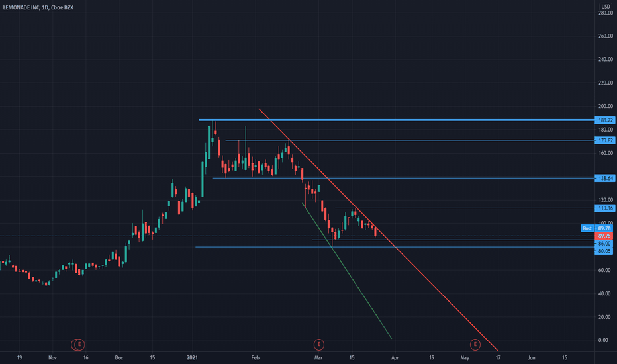Click the 20.00 price axis label
This screenshot has width=617, height=364.
pos(604,317)
